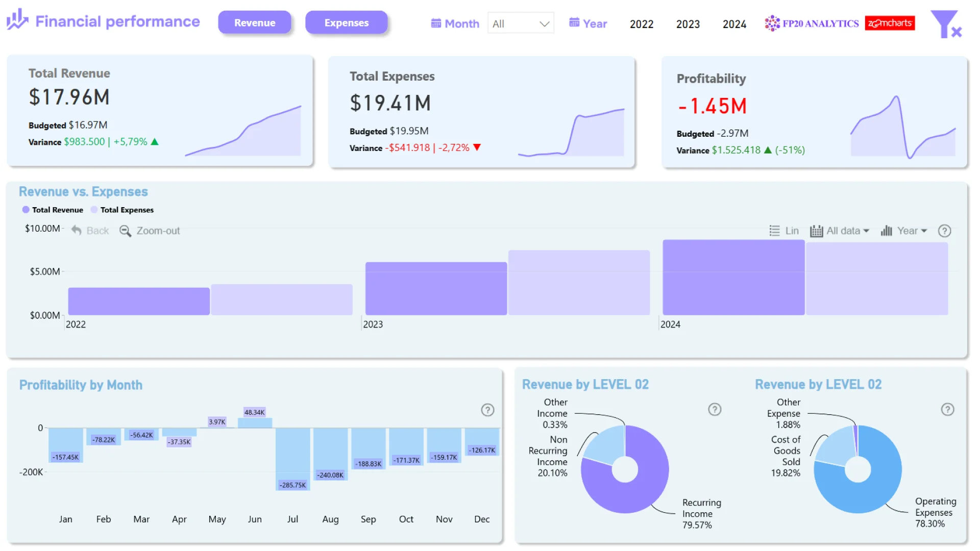Toggle Total Revenue legend series
Screen dimensions: 980x551
coord(53,210)
